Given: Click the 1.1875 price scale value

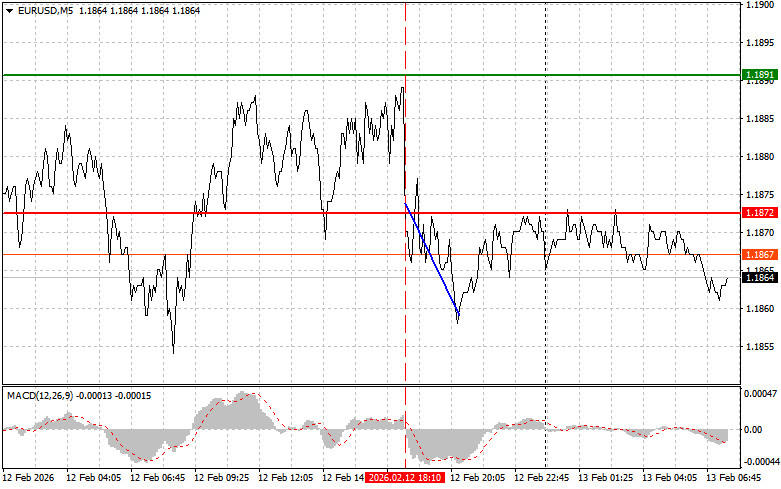Looking at the screenshot, I should [760, 195].
